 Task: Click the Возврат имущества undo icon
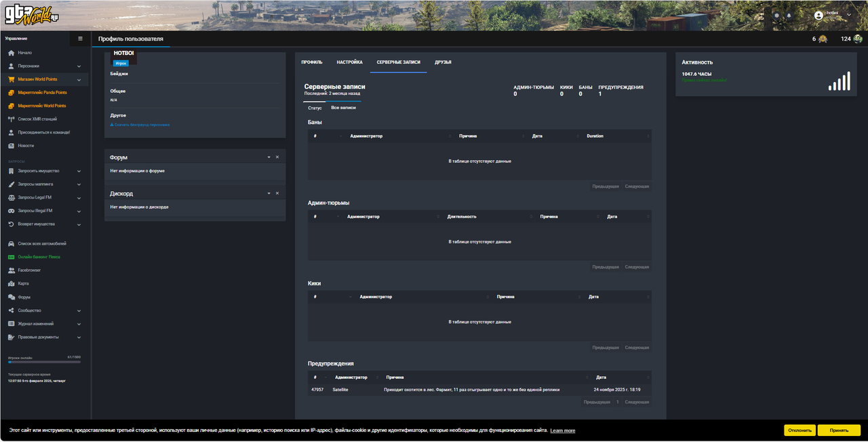(11, 224)
